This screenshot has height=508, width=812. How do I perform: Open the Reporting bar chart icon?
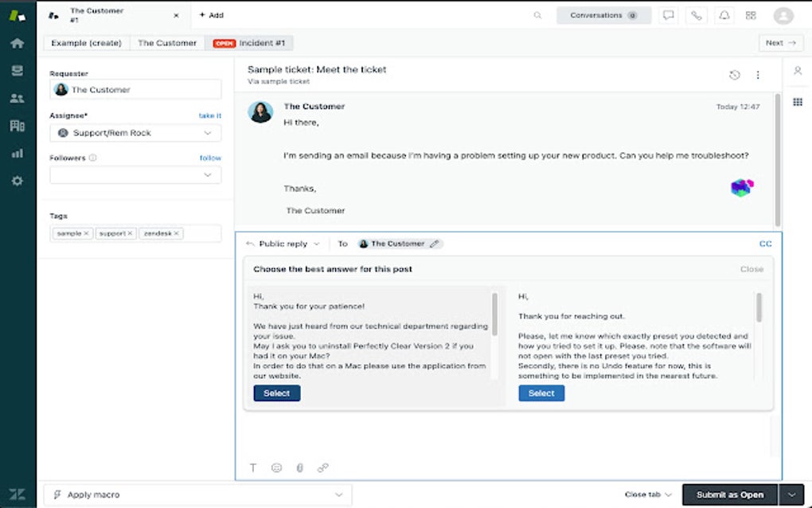(x=17, y=154)
